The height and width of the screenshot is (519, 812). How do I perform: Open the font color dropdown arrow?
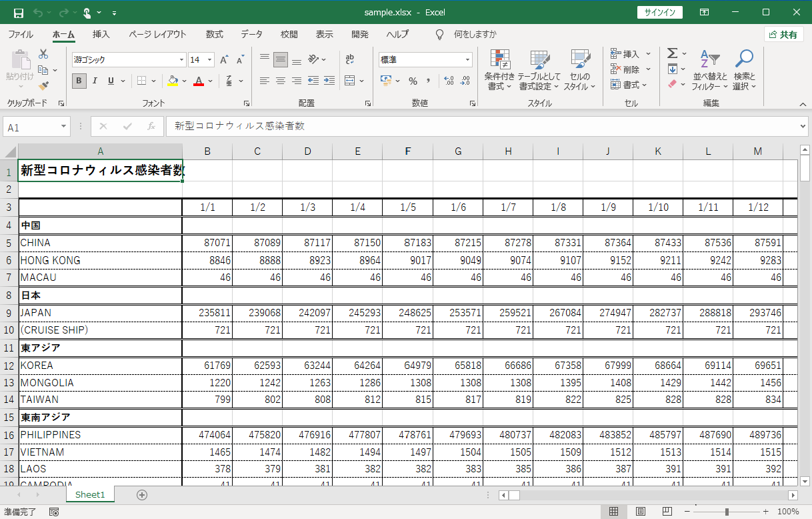(x=209, y=81)
